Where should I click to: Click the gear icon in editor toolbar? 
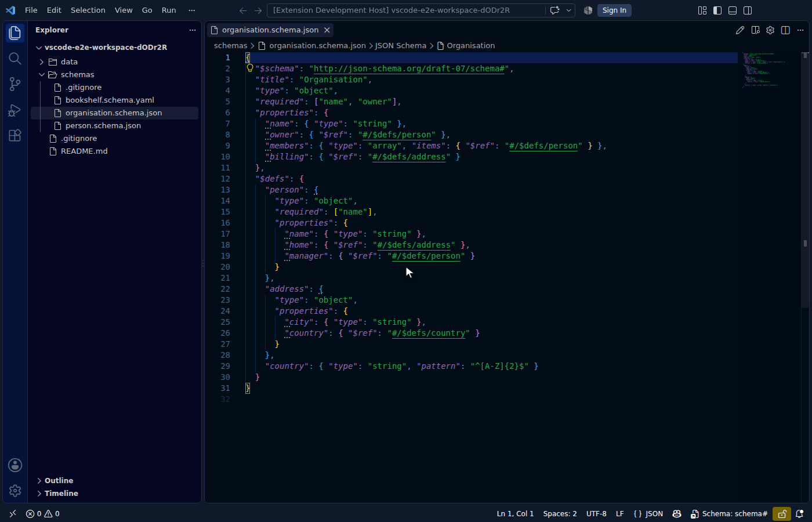pyautogui.click(x=770, y=30)
